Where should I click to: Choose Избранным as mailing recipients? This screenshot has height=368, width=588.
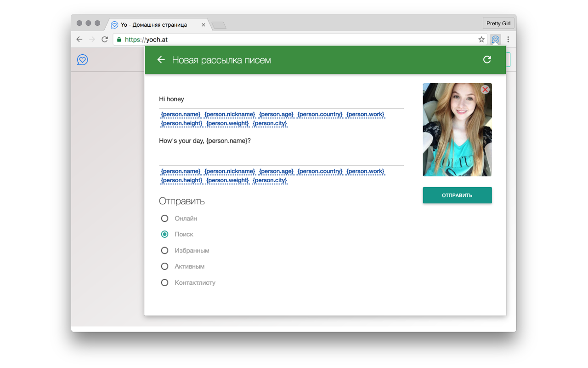(x=164, y=250)
